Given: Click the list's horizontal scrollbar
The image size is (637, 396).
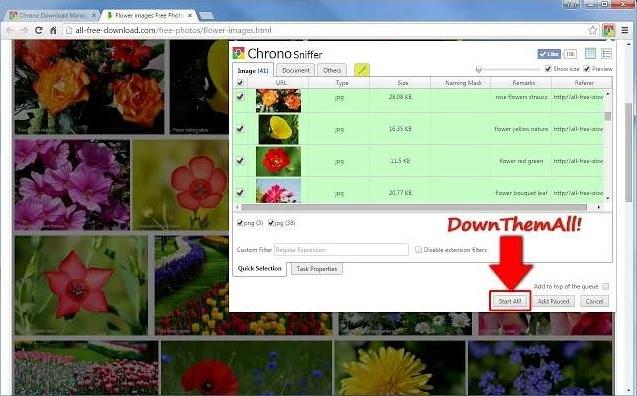Looking at the screenshot, I should (x=414, y=208).
